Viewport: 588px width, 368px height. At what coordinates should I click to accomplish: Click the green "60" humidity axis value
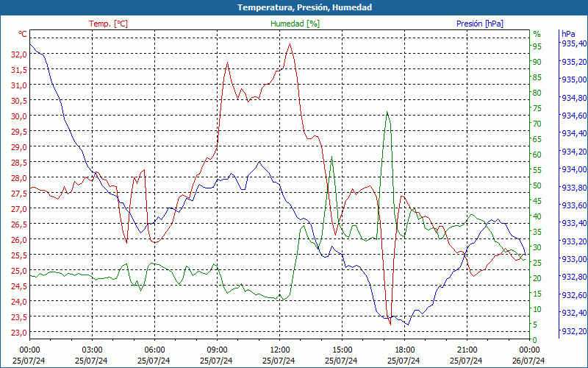(x=537, y=155)
